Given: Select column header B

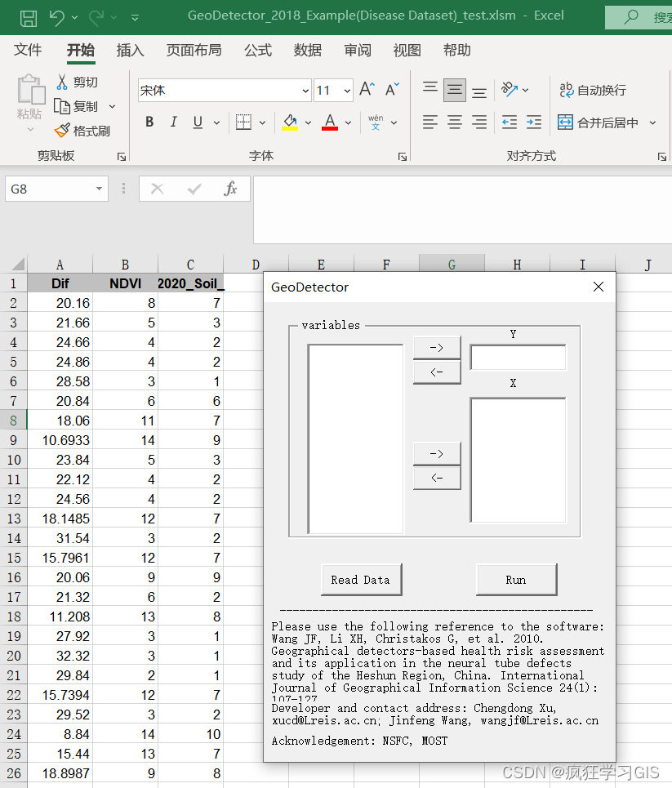Looking at the screenshot, I should [x=125, y=265].
